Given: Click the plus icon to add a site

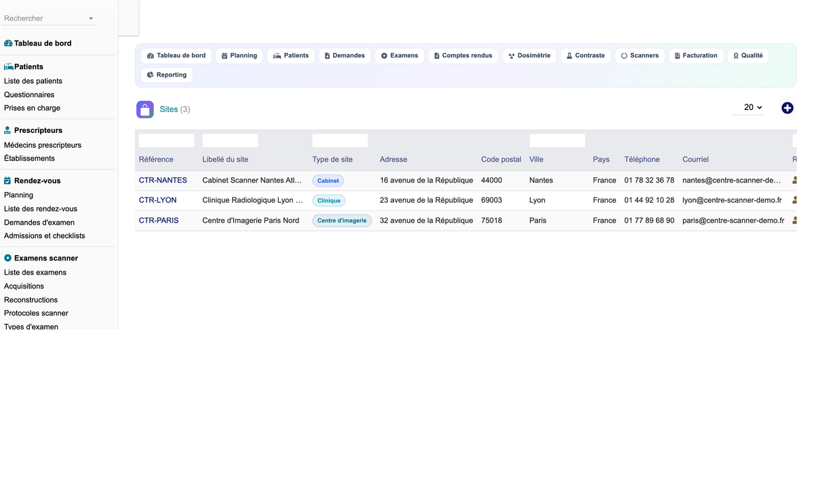Looking at the screenshot, I should (787, 108).
